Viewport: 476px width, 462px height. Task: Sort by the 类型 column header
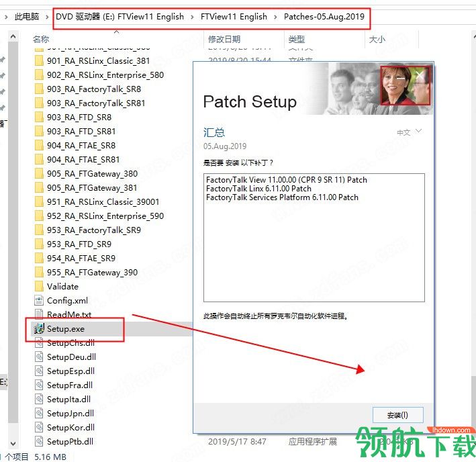tap(297, 39)
